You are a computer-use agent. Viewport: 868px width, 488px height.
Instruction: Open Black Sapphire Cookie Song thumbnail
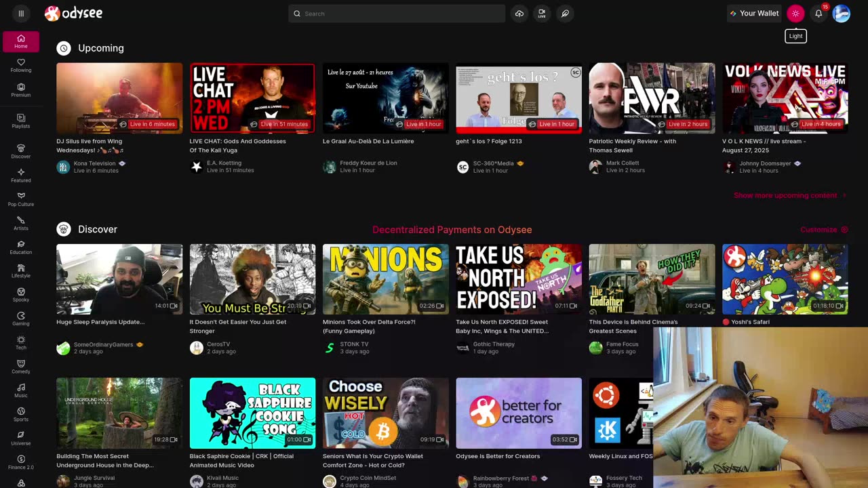252,413
